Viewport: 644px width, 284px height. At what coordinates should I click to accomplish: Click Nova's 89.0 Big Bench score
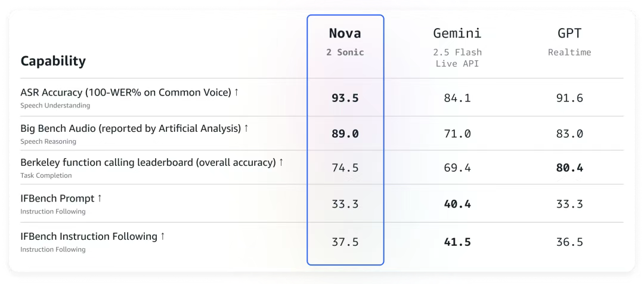[x=345, y=134]
